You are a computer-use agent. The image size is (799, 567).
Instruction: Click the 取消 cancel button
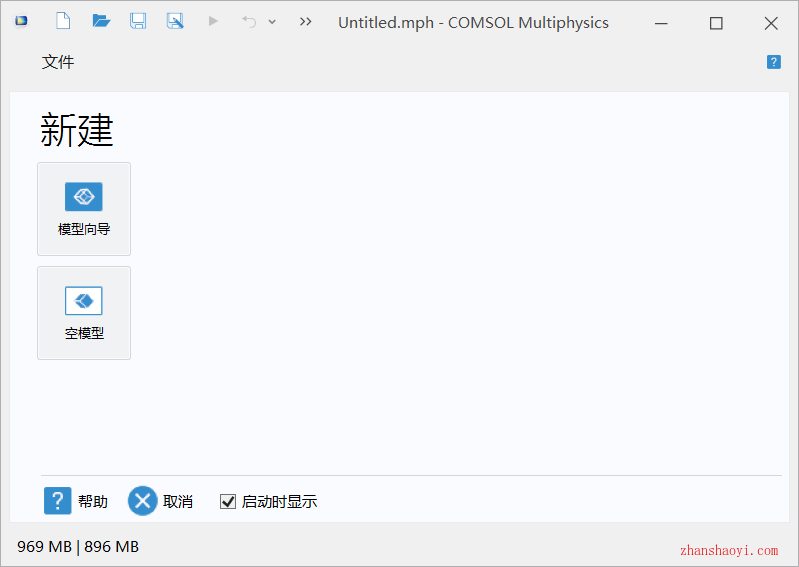(161, 501)
